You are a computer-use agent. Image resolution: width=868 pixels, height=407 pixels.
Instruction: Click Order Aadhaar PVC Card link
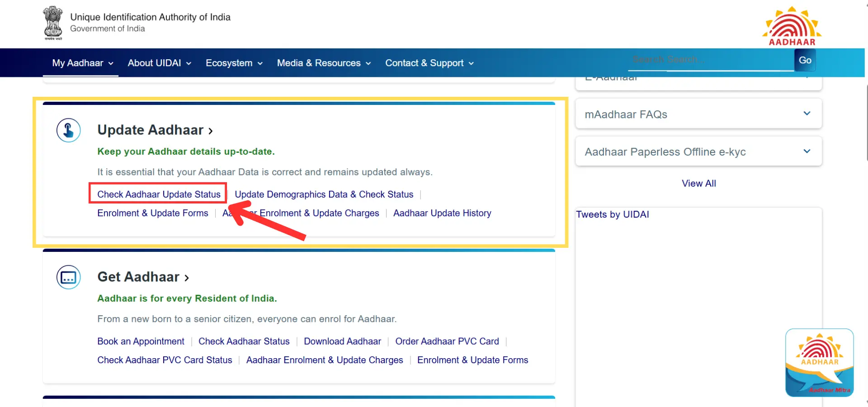point(447,341)
